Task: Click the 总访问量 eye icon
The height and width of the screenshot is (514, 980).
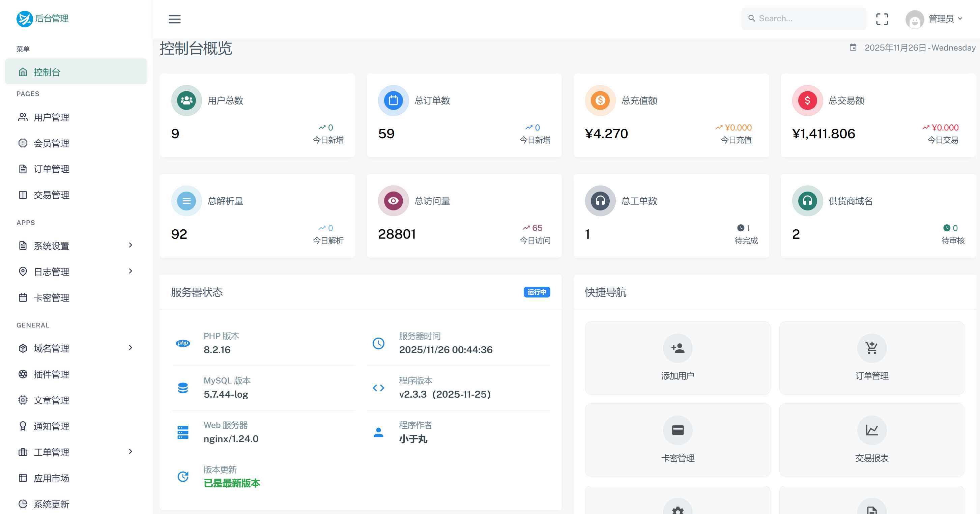Action: click(x=393, y=200)
